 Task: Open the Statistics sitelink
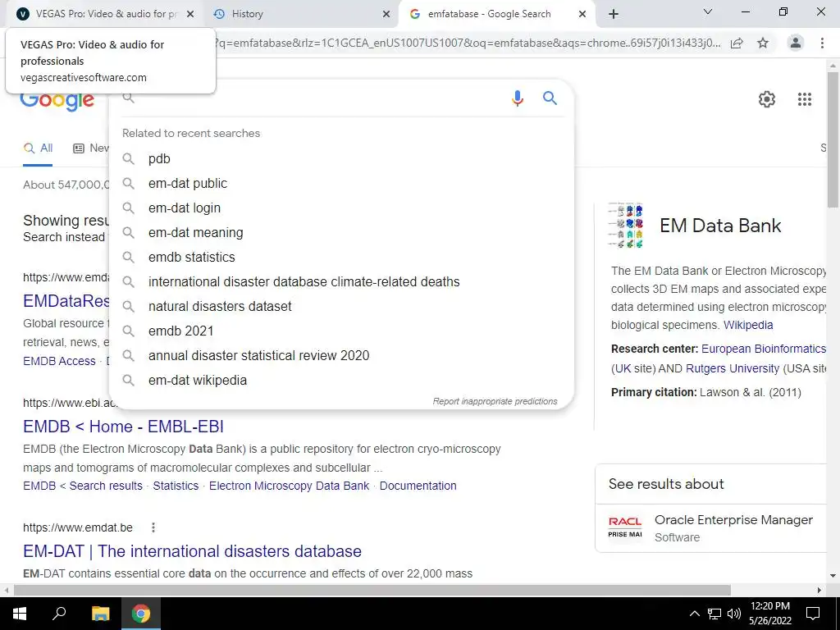(176, 486)
